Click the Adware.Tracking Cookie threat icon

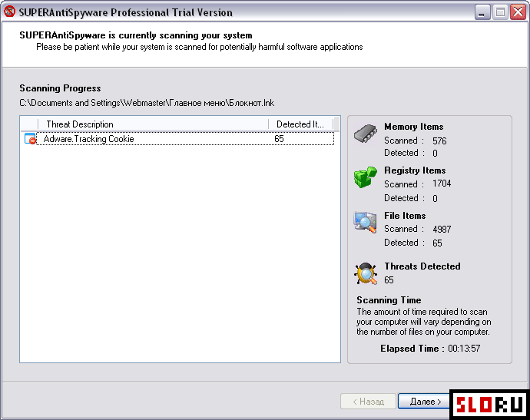(30, 139)
